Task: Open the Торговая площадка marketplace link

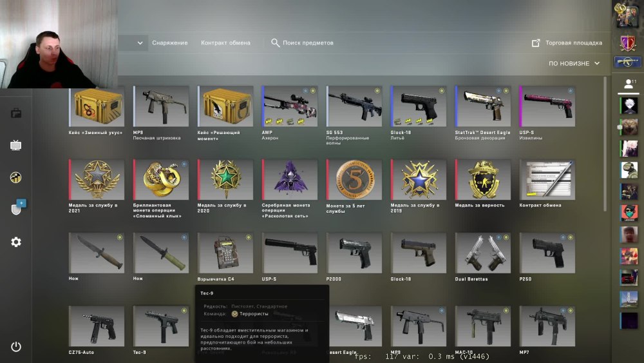Action: (574, 43)
